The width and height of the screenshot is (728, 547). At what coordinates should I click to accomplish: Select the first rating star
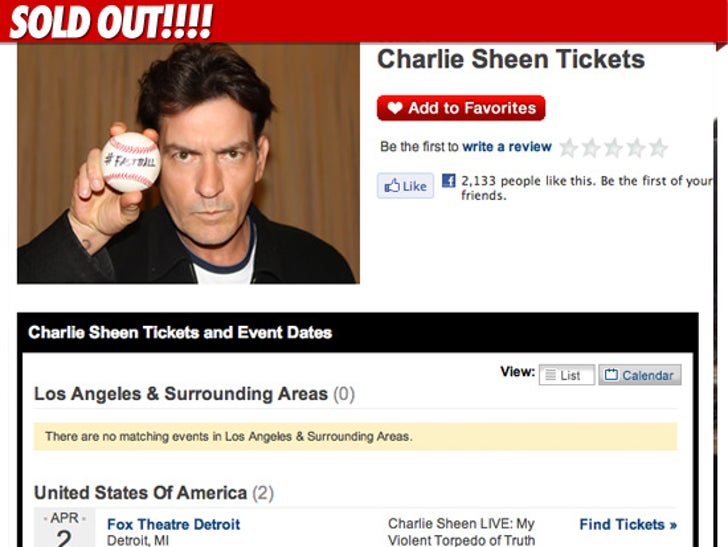point(568,148)
